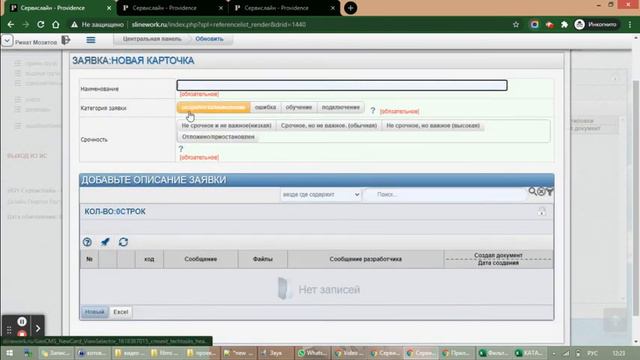
Task: Click the ВЫХОД ИЗ ИС sidebar link
Action: [x=27, y=156]
